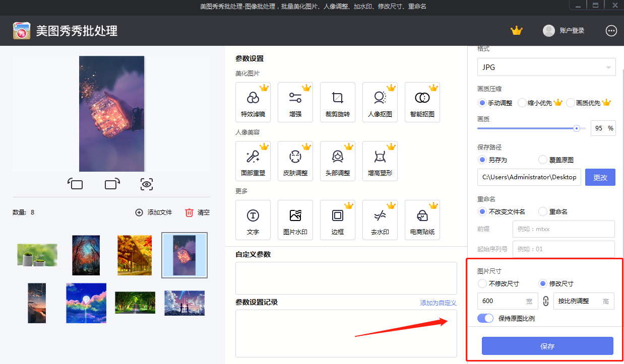The height and width of the screenshot is (364, 624).
Task: Open the 人像抠图 portrait cutout tool
Action: pyautogui.click(x=380, y=102)
